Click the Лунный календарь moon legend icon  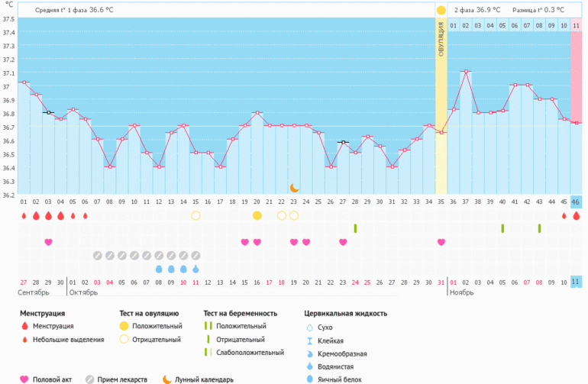[167, 379]
